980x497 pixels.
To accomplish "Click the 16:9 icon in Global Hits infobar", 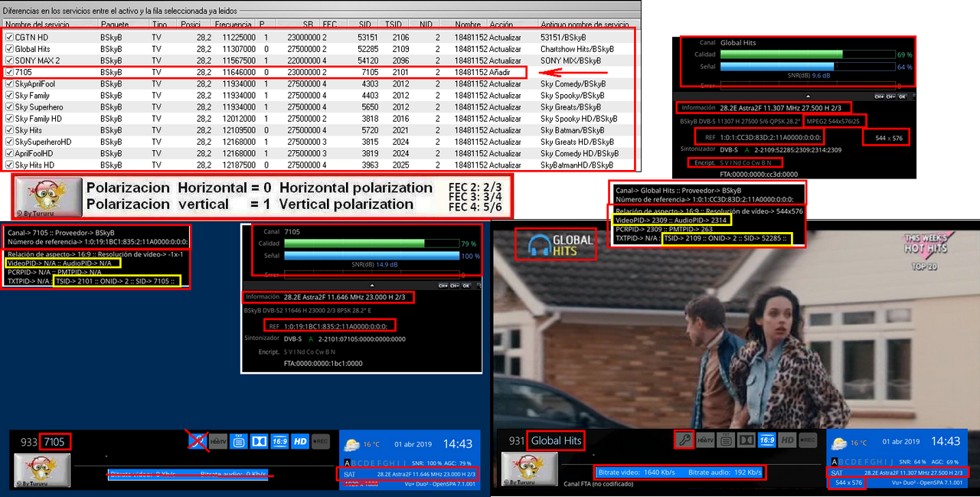I will (766, 440).
